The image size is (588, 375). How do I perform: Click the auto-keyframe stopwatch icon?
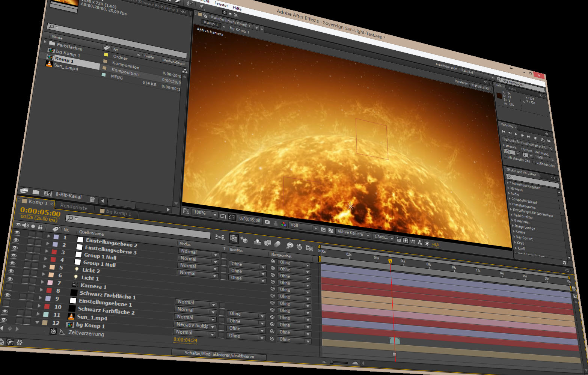[x=299, y=247]
